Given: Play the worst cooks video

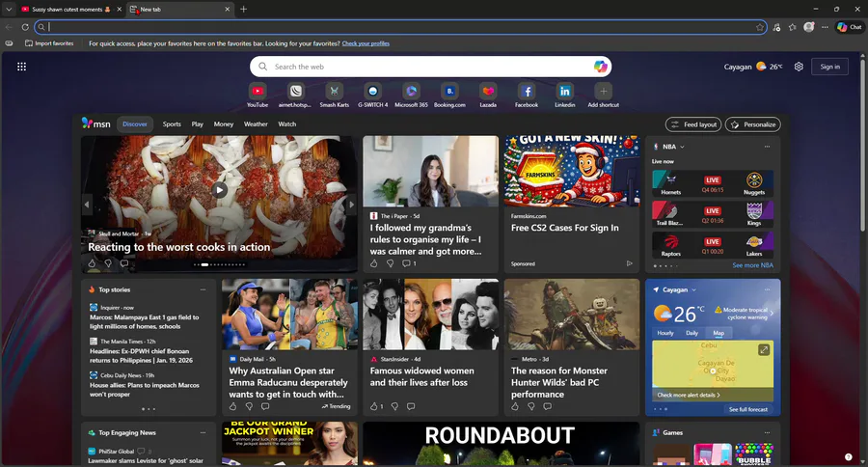Looking at the screenshot, I should (x=219, y=190).
